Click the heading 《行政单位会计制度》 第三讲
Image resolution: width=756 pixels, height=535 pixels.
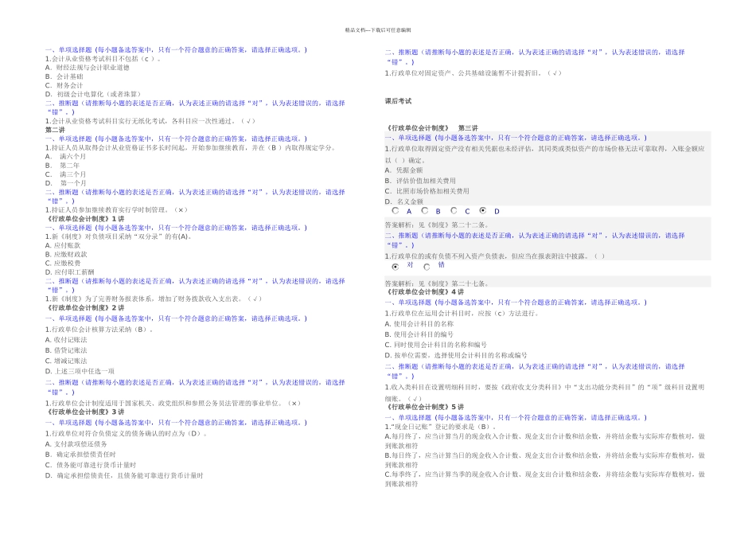[x=431, y=128]
